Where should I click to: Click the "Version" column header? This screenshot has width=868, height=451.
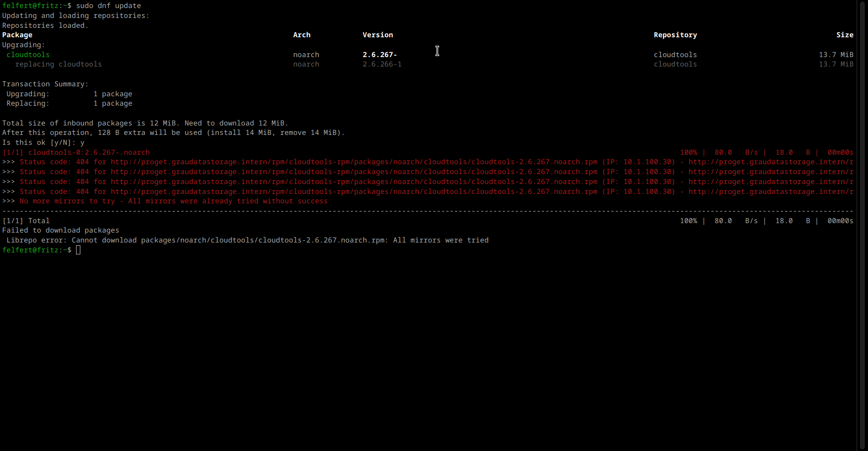377,35
